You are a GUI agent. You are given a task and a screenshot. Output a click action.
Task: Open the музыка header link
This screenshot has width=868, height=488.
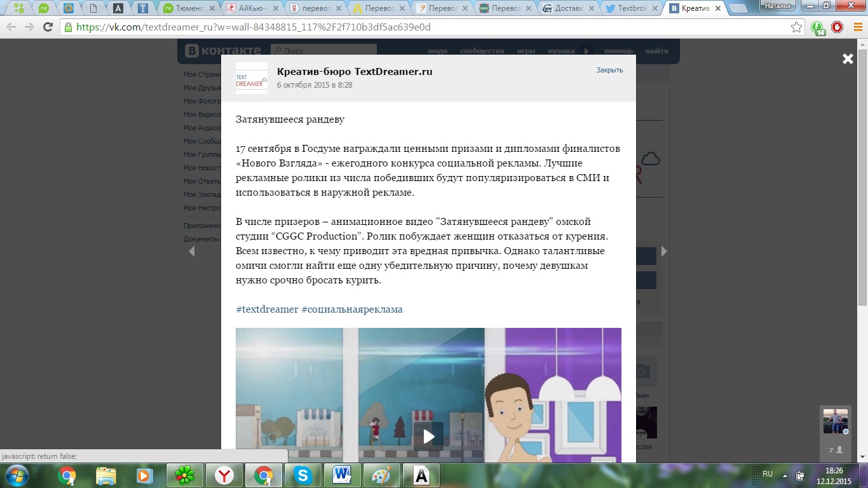pyautogui.click(x=561, y=51)
